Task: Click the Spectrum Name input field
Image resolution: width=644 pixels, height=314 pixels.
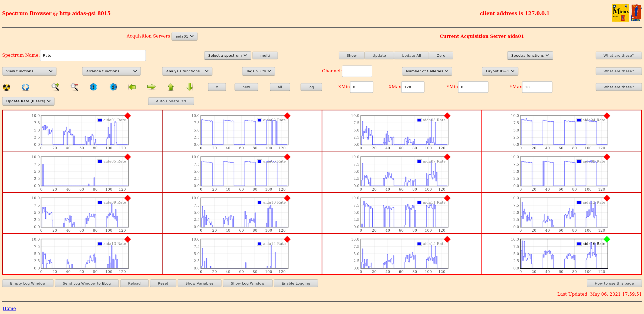Action: click(x=93, y=56)
